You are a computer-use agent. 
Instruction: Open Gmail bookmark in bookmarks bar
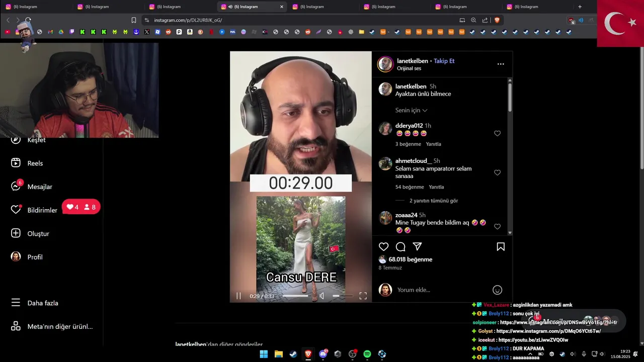click(x=50, y=32)
